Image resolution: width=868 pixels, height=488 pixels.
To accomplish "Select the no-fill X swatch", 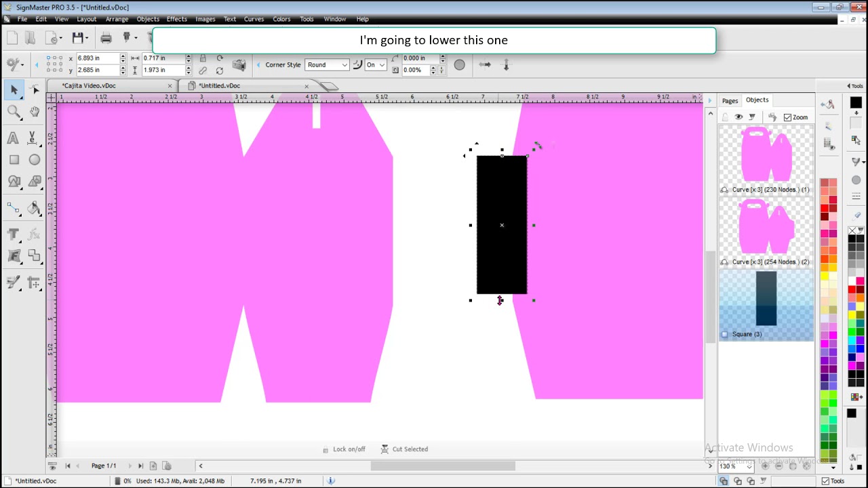I will [x=852, y=231].
